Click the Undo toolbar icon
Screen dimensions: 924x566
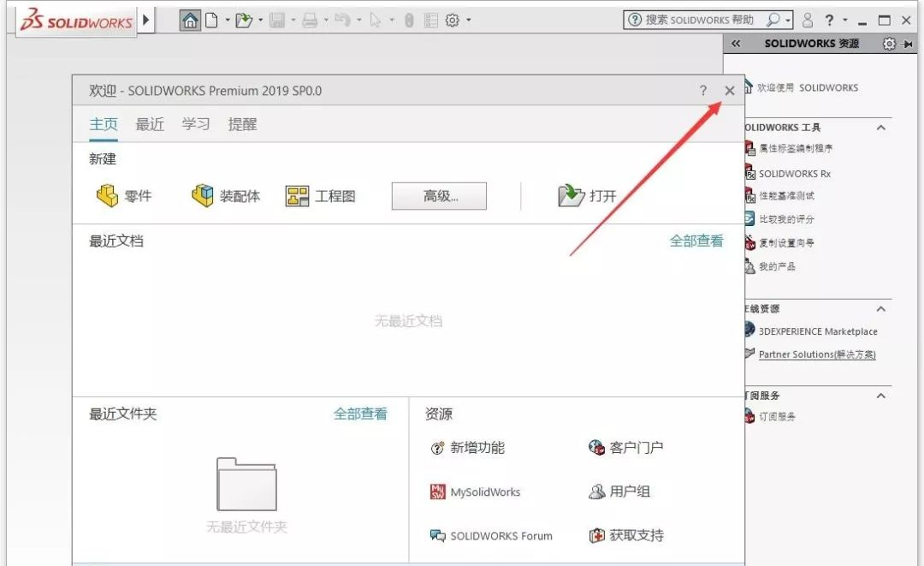(342, 20)
